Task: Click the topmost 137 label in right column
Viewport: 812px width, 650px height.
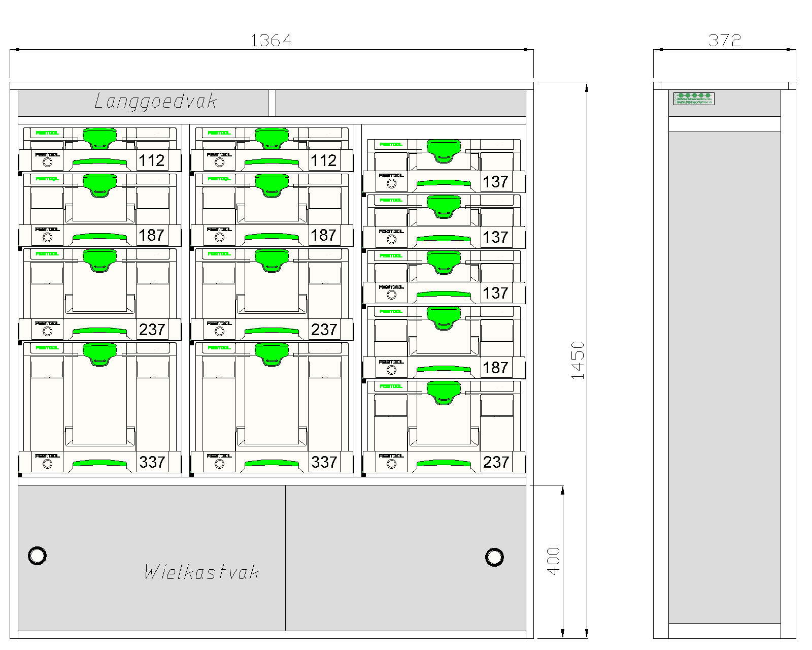Action: [495, 182]
